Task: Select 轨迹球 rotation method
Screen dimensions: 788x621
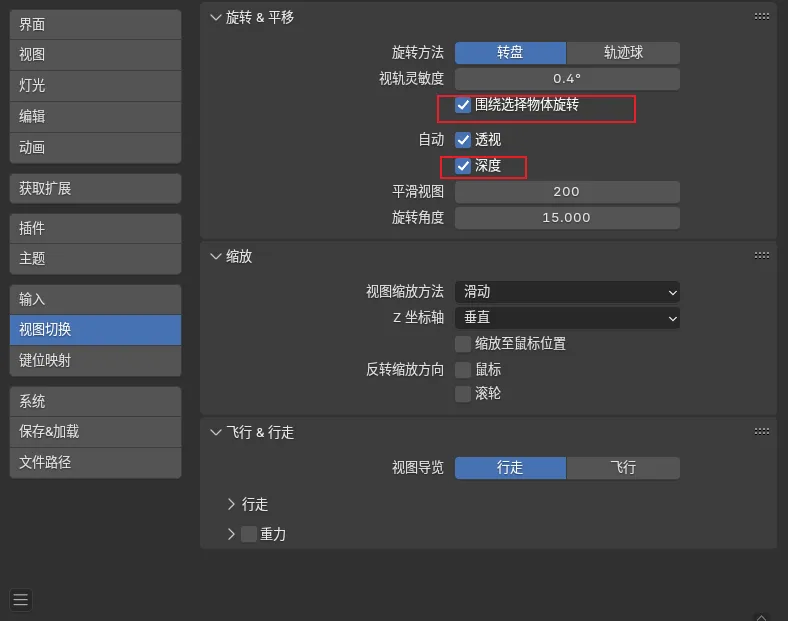Action: point(623,52)
